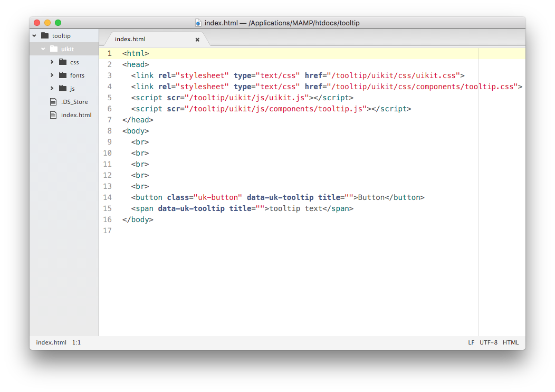Click the uikit folder icon
This screenshot has width=555, height=392.
click(x=54, y=49)
